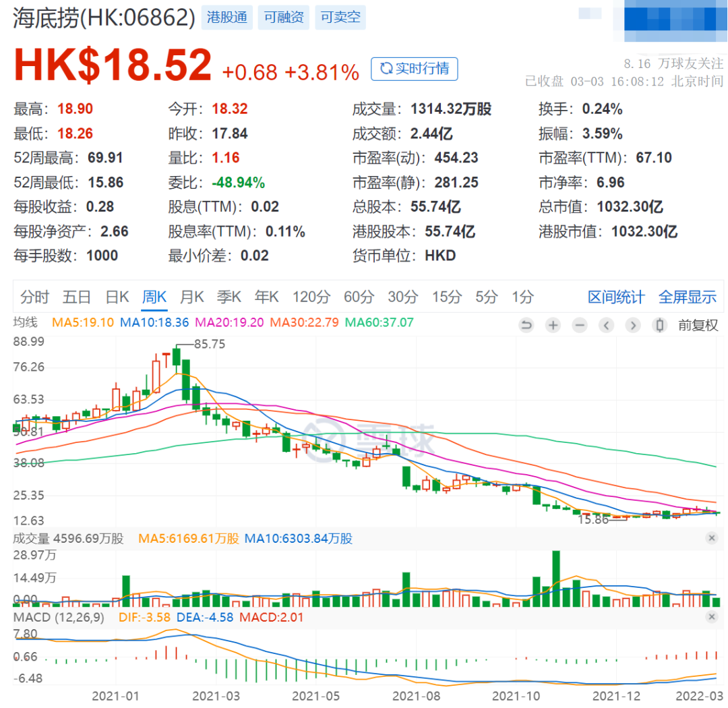Viewport: 728px width, 708px height.
Task: Switch to the 60分 interval tab
Action: coord(359,297)
